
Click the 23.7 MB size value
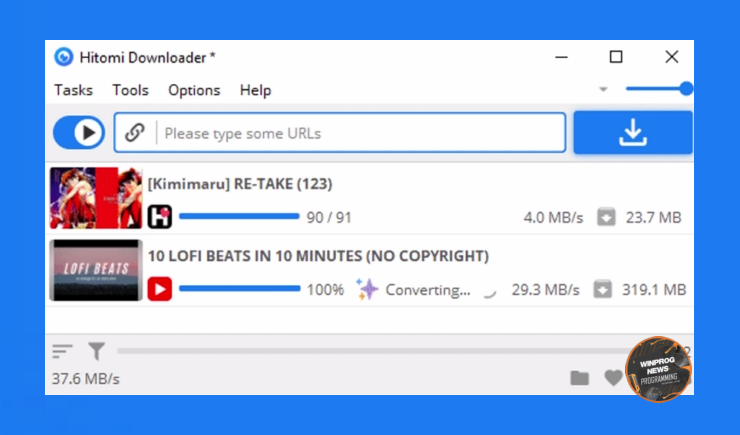[x=654, y=218]
